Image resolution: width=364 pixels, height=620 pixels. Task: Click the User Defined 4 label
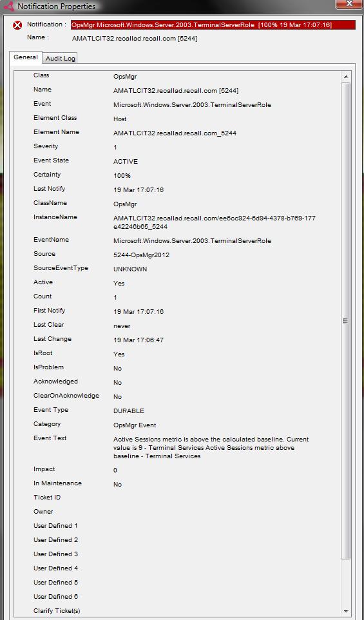(55, 568)
